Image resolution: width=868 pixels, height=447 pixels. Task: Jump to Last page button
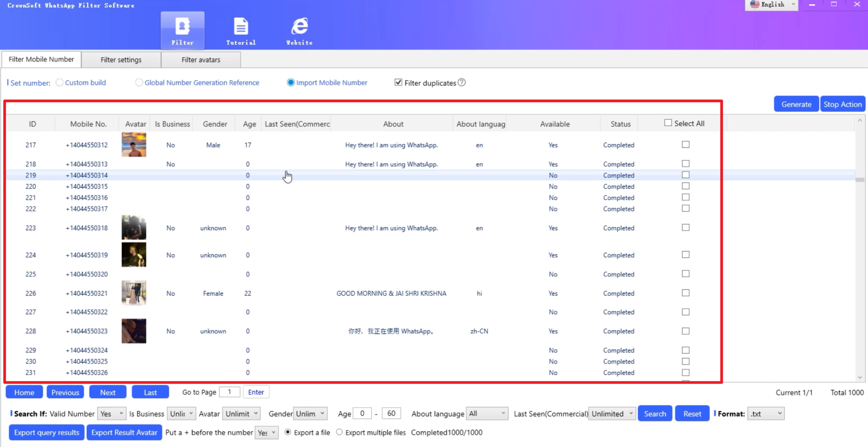tap(151, 392)
